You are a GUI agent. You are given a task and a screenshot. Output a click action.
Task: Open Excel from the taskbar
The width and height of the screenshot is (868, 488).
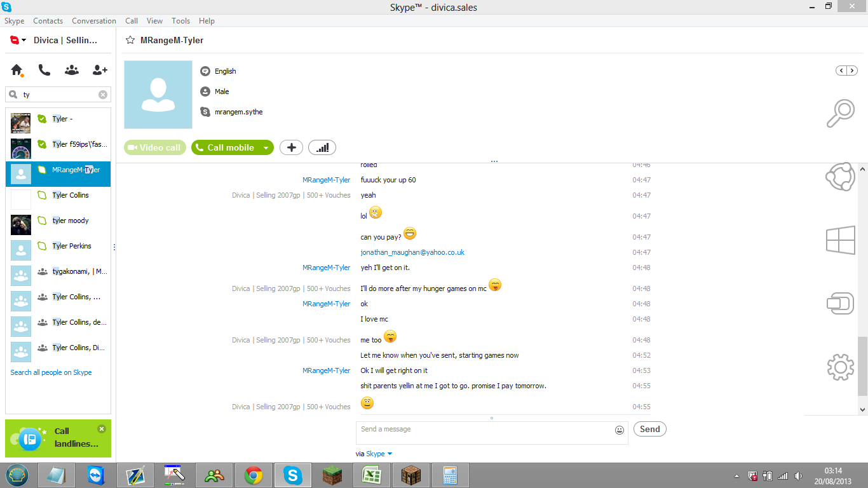(372, 475)
